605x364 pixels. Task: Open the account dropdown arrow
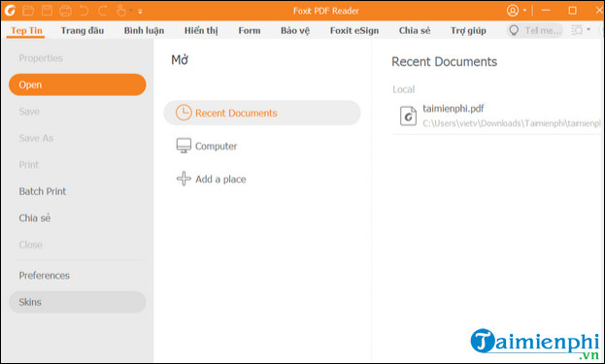point(524,11)
